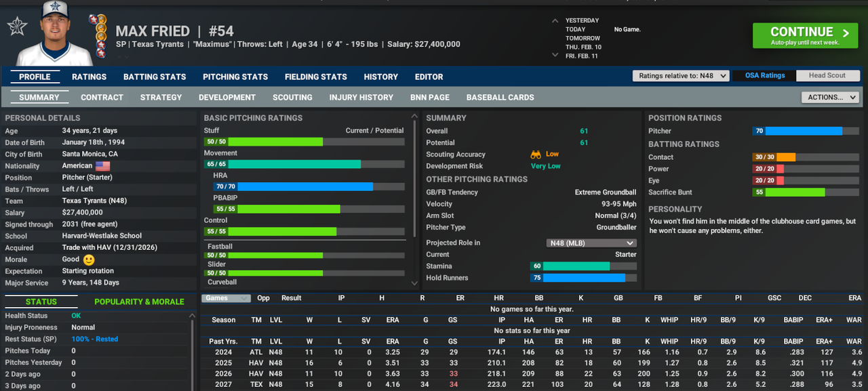View the Injury History sub-tab
Screen dimensions: 868x391
click(x=361, y=97)
